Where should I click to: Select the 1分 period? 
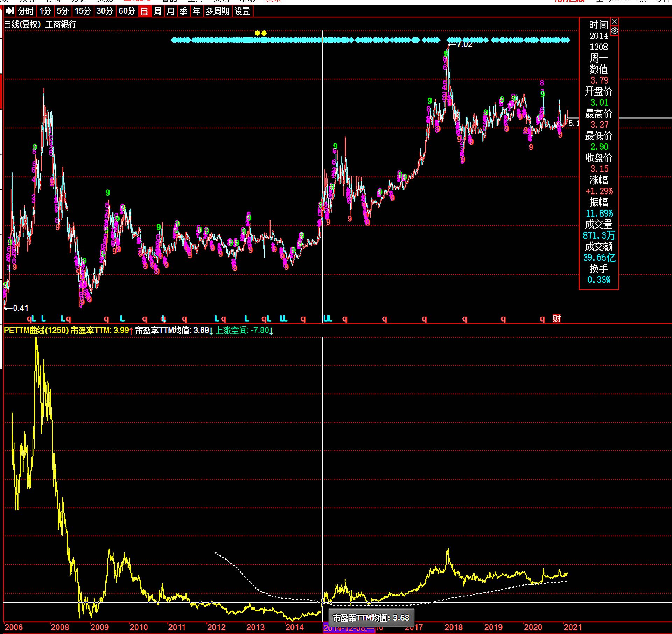[x=45, y=11]
